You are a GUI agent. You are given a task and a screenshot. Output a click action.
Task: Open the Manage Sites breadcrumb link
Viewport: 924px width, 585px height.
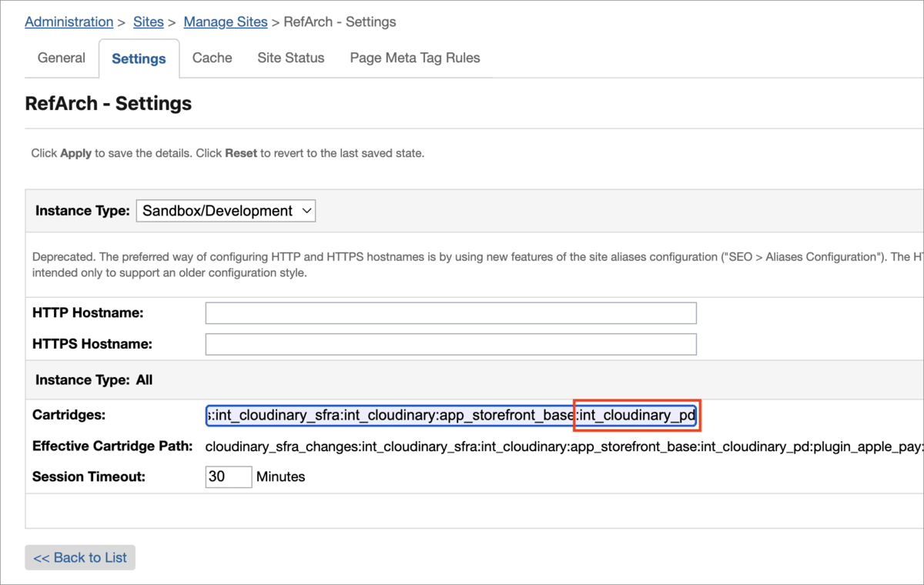(x=226, y=22)
